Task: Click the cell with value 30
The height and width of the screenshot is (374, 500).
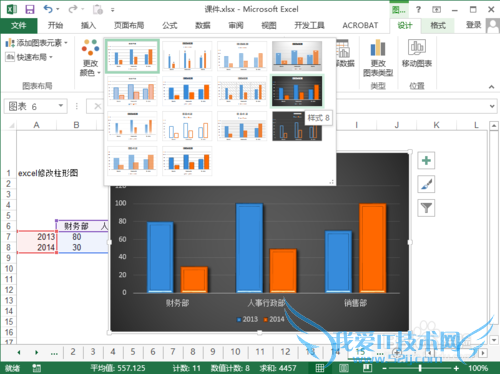Action: (x=77, y=247)
